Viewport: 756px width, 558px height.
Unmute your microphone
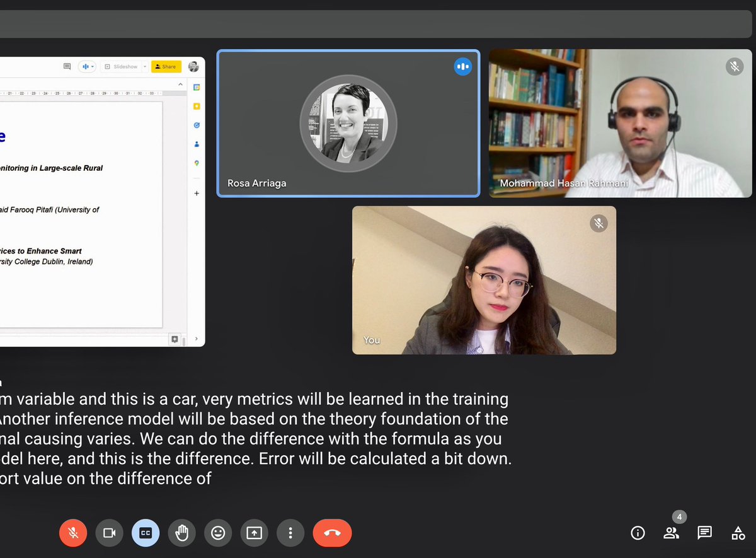pos(73,533)
